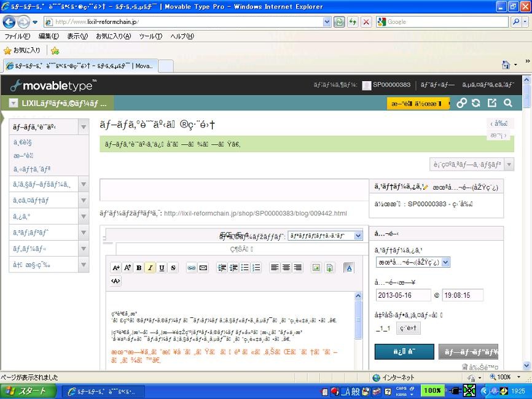Viewport: 532px width, 399px height.
Task: Open the publish status dropdown
Action: point(413,262)
